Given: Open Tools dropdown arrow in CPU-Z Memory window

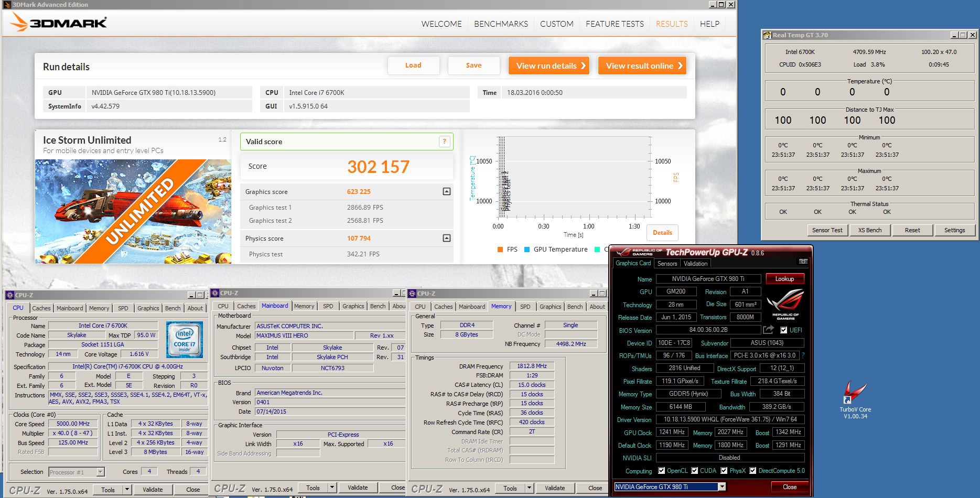Looking at the screenshot, I should coord(529,488).
